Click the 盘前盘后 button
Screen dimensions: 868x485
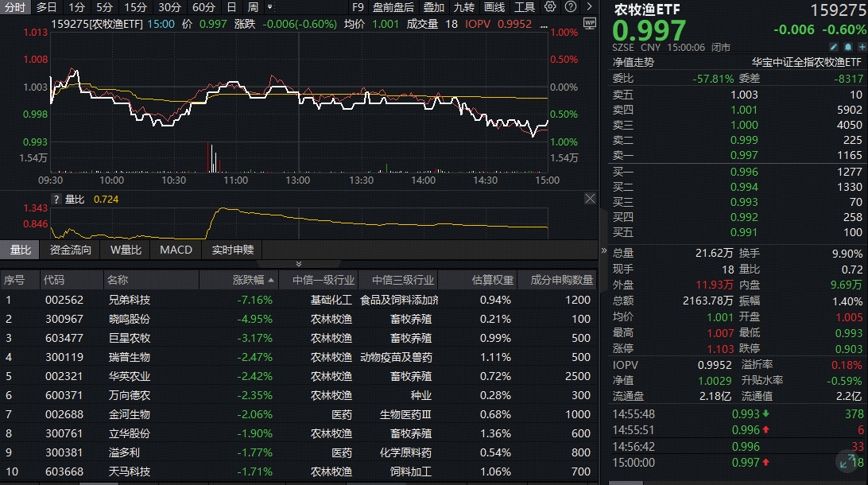click(393, 7)
